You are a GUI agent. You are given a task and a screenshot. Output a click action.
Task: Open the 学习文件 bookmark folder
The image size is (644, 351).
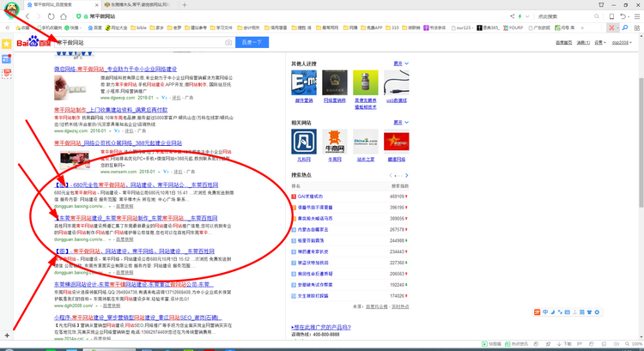tap(221, 27)
